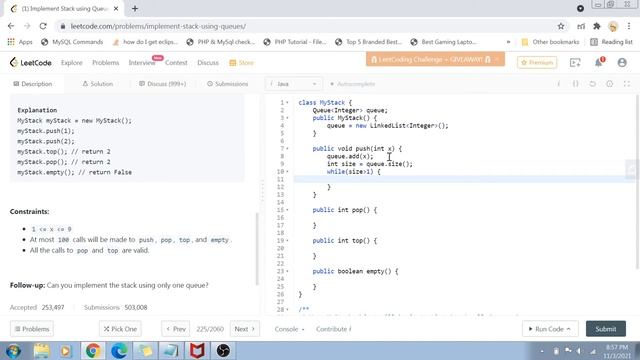640x360 pixels.
Task: Open the LeetCode notifications bell
Action: pos(598,62)
